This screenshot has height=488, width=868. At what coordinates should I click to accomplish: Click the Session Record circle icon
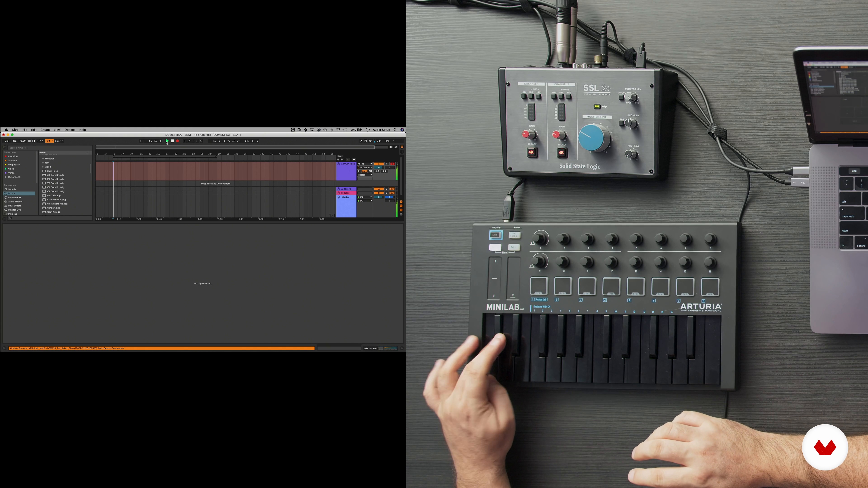pos(201,141)
